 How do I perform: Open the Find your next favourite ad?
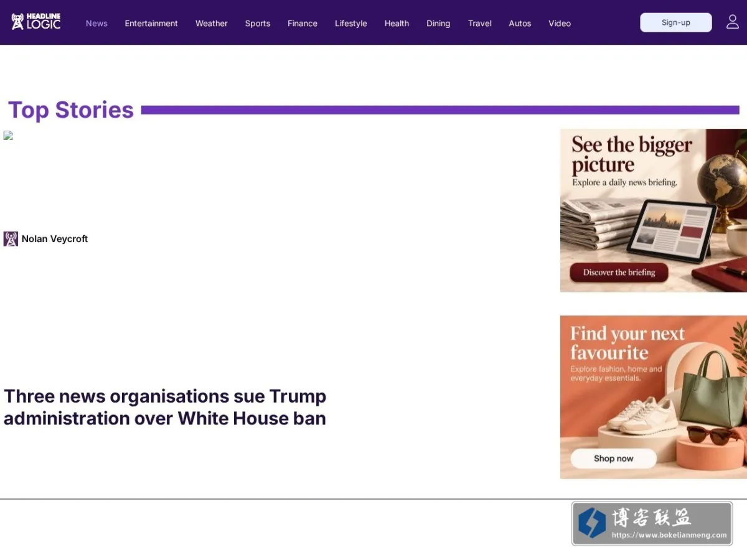tap(654, 397)
